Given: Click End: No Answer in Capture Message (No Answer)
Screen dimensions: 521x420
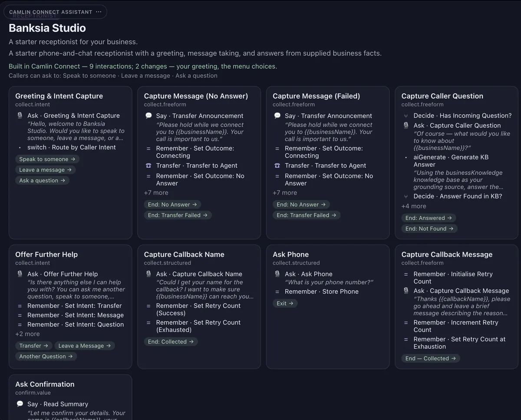Looking at the screenshot, I should click(172, 205).
